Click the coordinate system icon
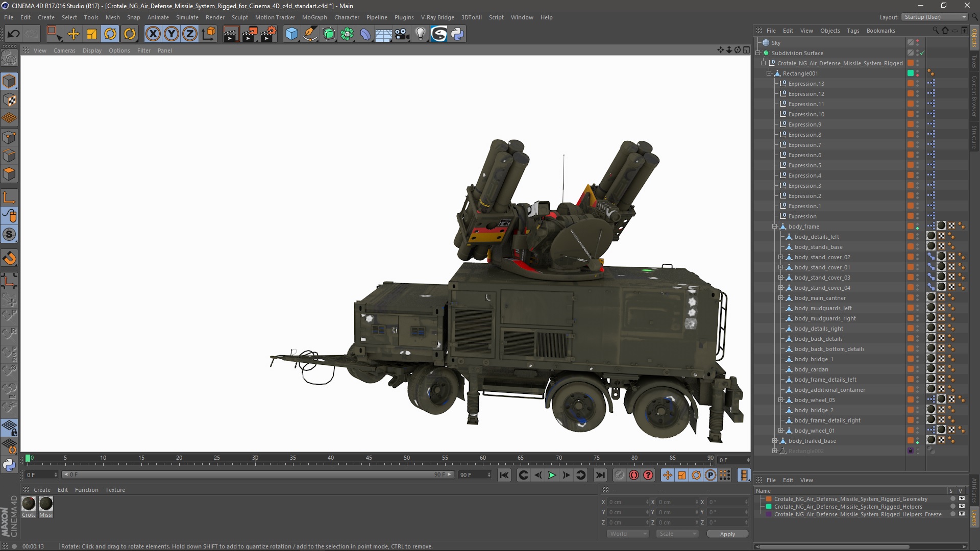980x551 pixels. tap(209, 34)
